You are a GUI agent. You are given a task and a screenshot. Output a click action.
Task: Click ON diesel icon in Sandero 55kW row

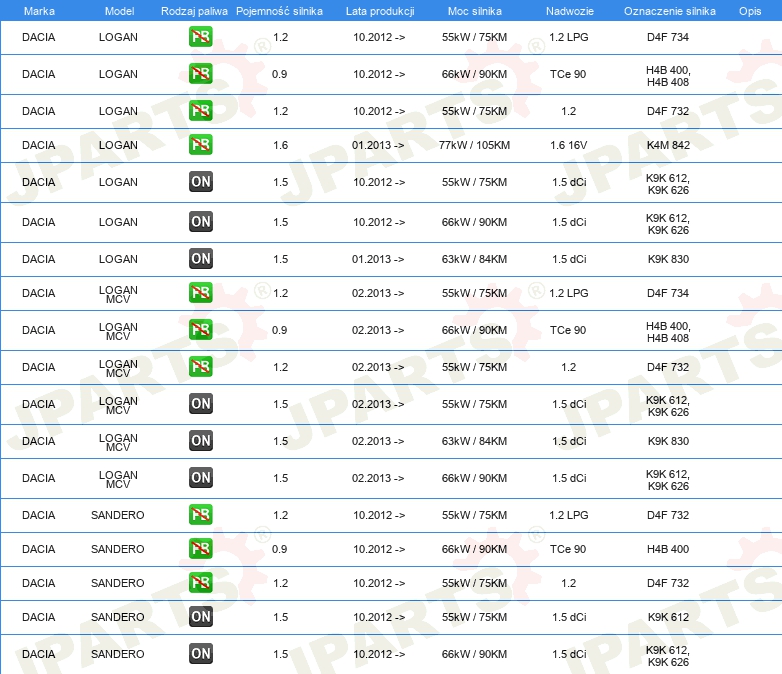tap(200, 617)
